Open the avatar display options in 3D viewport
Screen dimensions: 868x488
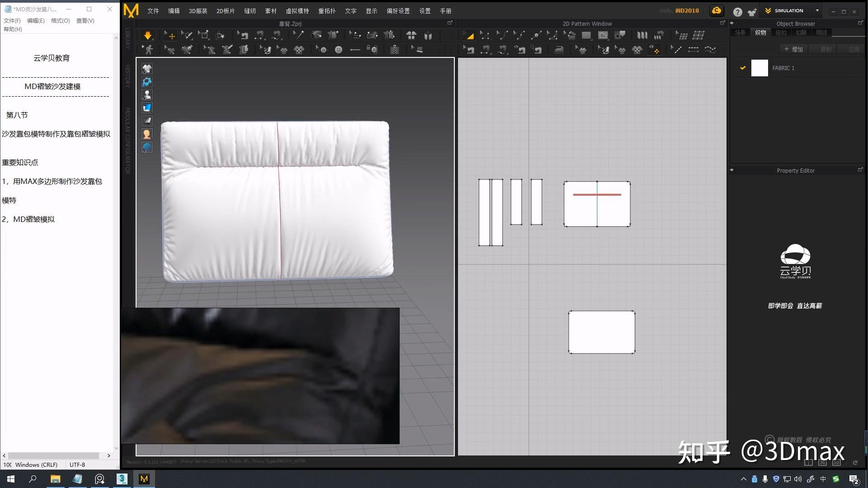tap(147, 95)
